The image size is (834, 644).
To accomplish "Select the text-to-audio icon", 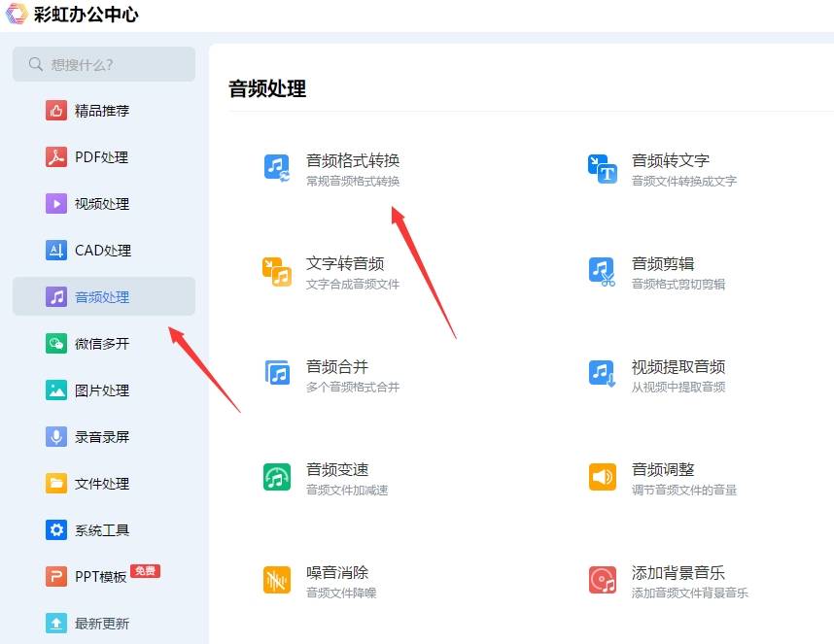I will coord(277,271).
